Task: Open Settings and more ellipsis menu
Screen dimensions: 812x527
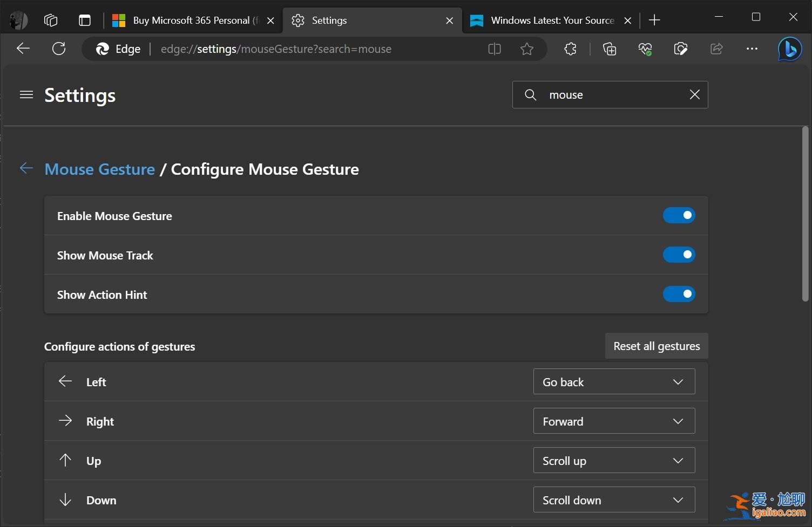Action: pyautogui.click(x=752, y=49)
